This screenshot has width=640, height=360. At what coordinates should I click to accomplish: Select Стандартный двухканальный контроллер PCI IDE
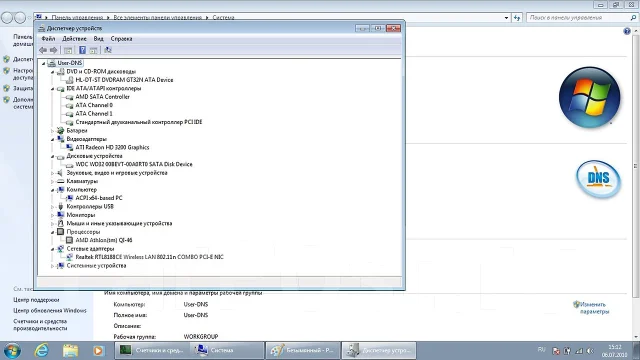(139, 122)
